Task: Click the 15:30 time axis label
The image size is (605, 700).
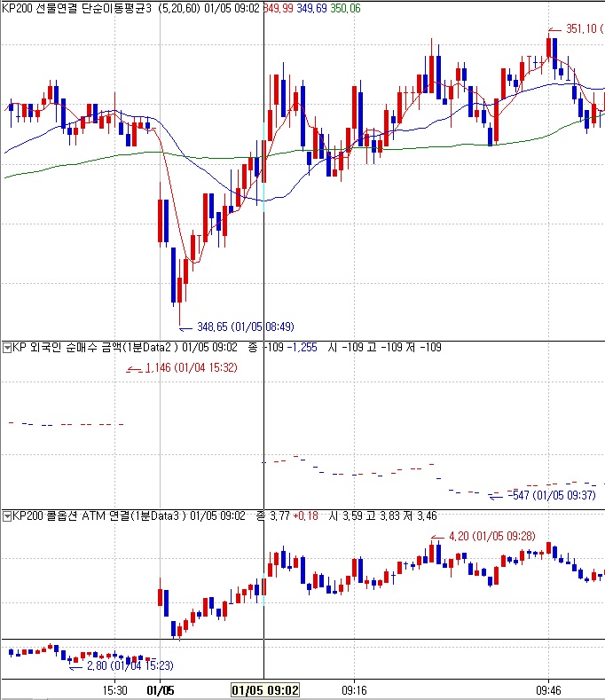Action: pyautogui.click(x=114, y=689)
